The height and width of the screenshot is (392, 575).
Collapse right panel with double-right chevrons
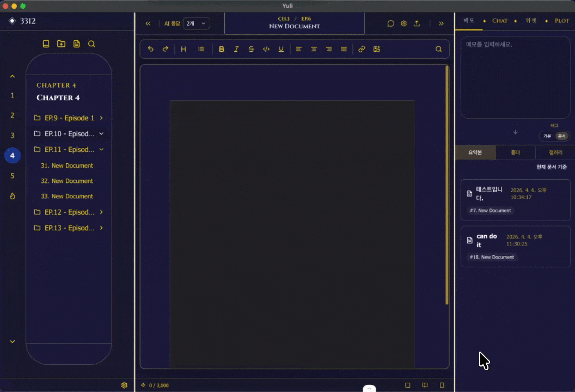coord(441,23)
